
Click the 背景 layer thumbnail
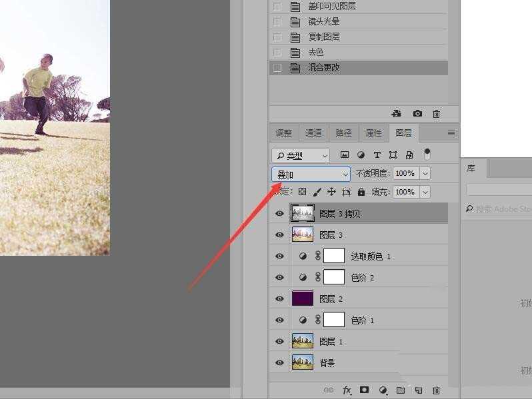[302, 362]
